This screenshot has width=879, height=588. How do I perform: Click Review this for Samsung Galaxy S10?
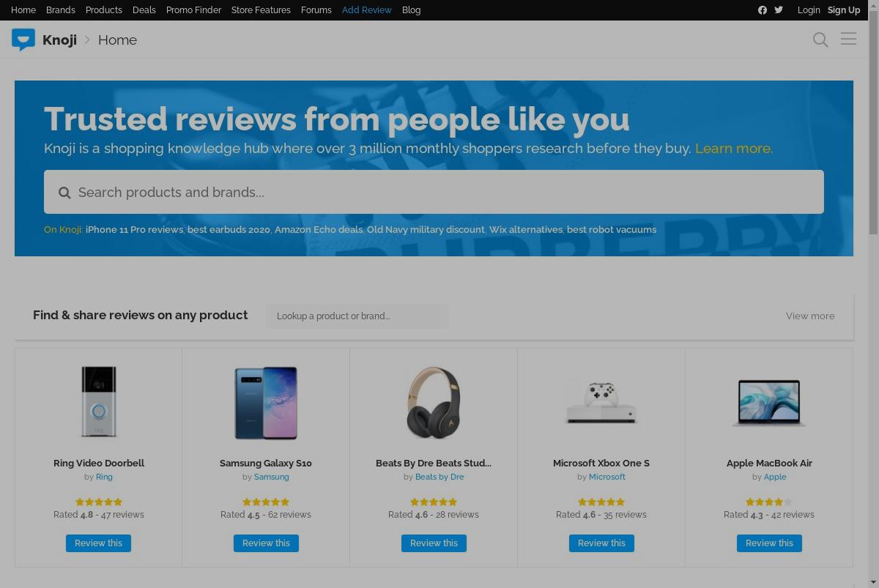[x=266, y=543]
